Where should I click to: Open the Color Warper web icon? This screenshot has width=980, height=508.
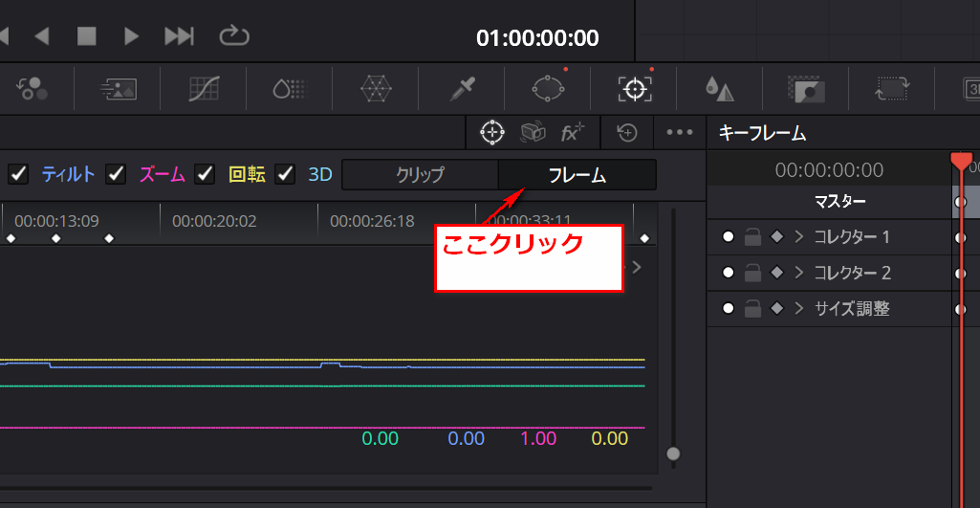pyautogui.click(x=376, y=89)
